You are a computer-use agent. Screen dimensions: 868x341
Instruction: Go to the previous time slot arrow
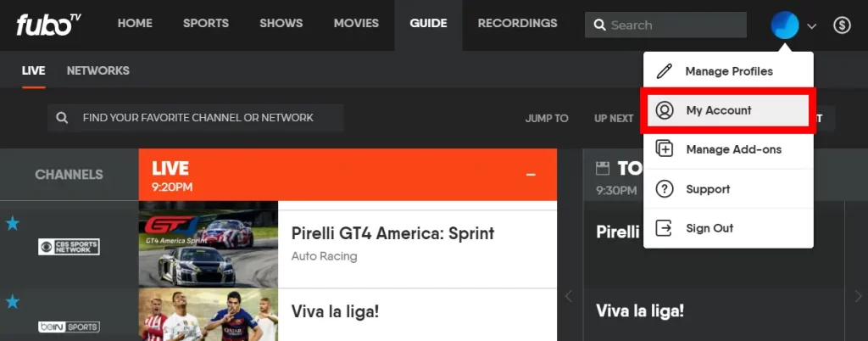(569, 297)
